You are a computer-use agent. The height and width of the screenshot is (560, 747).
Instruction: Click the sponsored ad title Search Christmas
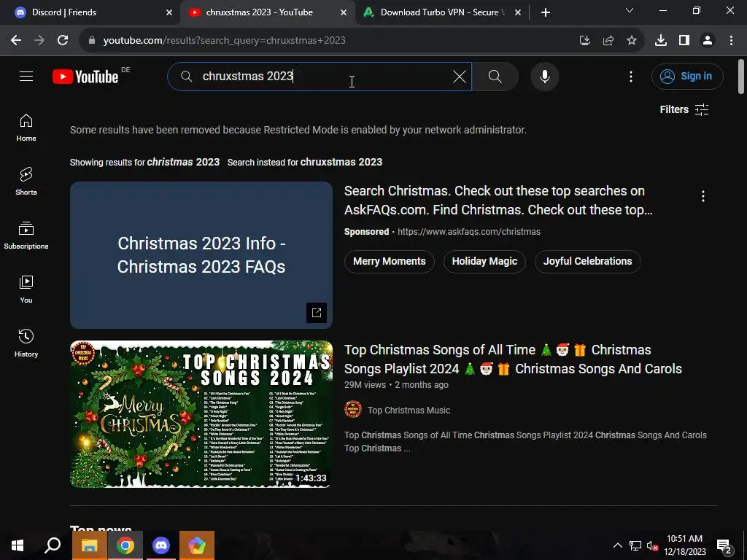point(498,200)
